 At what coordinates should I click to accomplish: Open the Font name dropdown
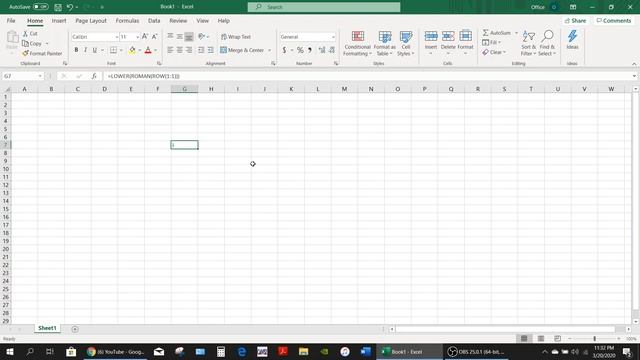pos(116,37)
